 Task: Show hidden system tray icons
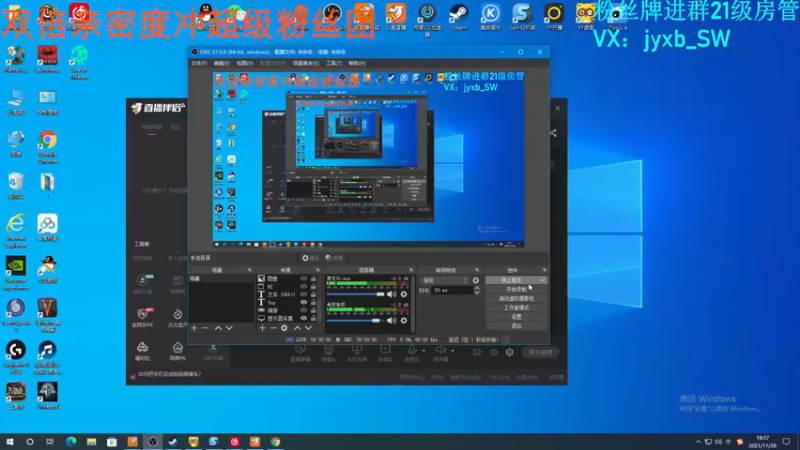[x=698, y=442]
